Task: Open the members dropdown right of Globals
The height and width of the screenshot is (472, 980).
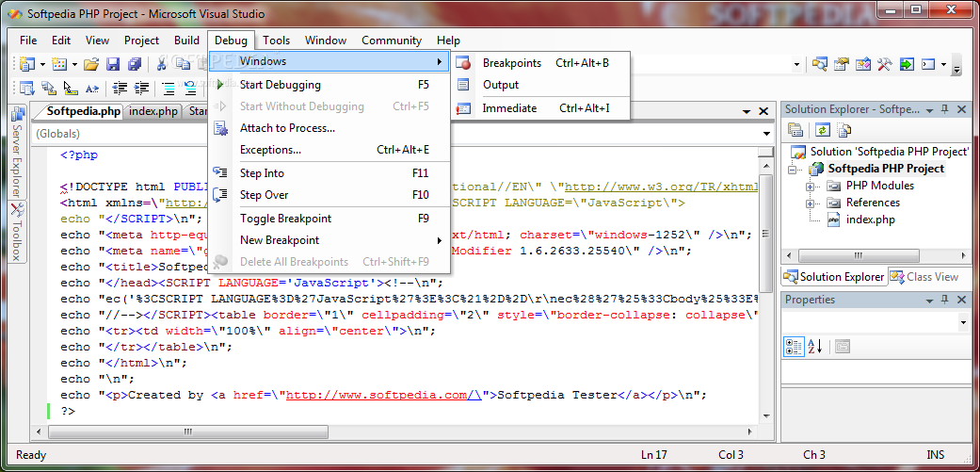Action: (x=767, y=133)
